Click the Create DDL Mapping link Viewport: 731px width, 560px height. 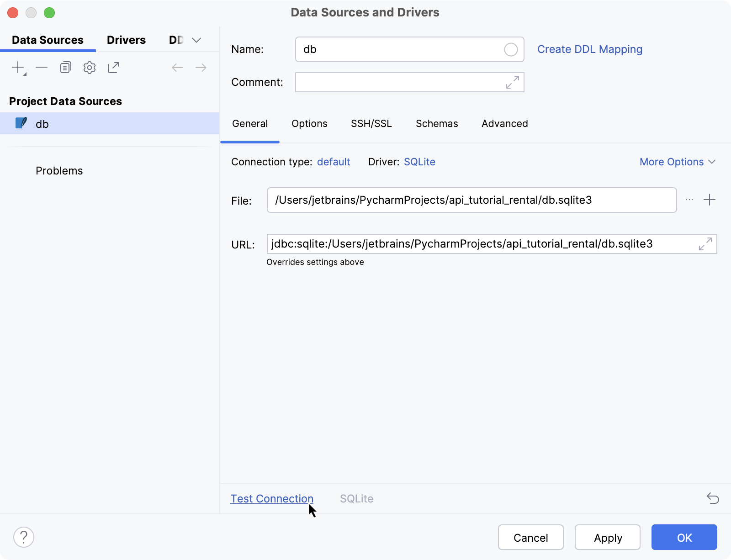pos(590,49)
